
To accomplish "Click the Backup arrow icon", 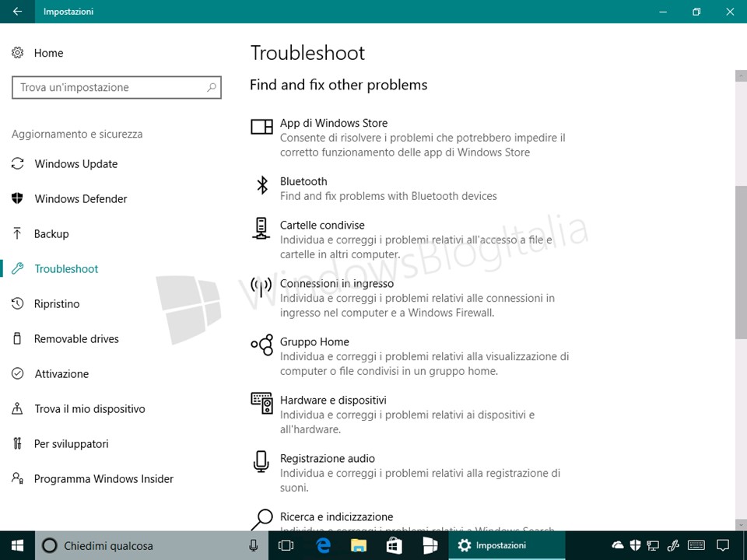I will coord(18,233).
